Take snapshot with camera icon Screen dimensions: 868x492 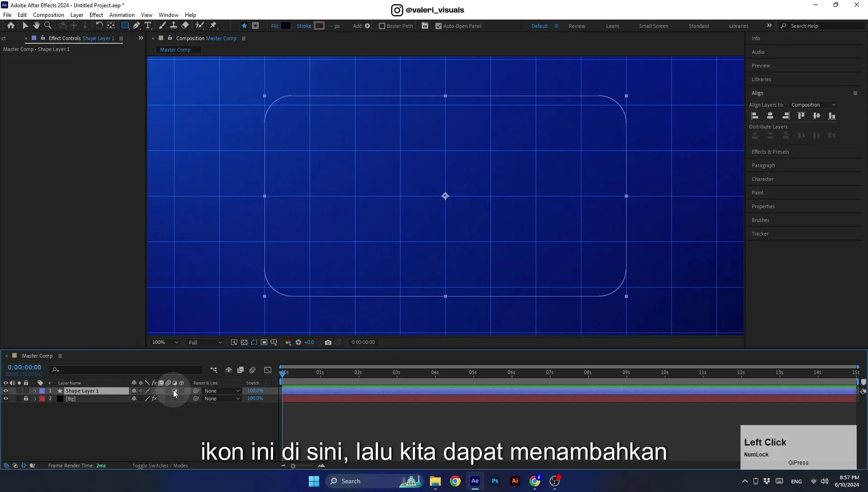pyautogui.click(x=328, y=342)
